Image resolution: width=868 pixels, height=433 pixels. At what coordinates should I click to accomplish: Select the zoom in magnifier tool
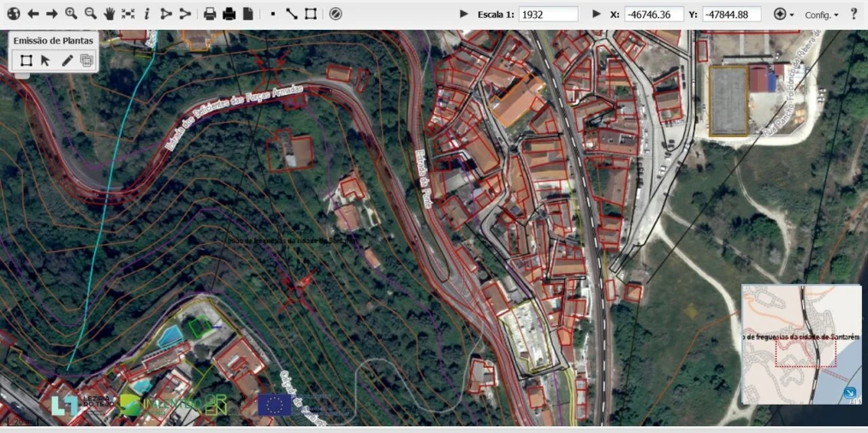(71, 14)
